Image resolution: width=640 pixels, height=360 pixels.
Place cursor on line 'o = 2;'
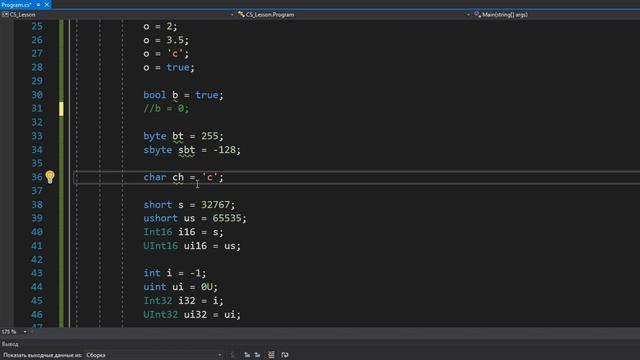tap(160, 27)
